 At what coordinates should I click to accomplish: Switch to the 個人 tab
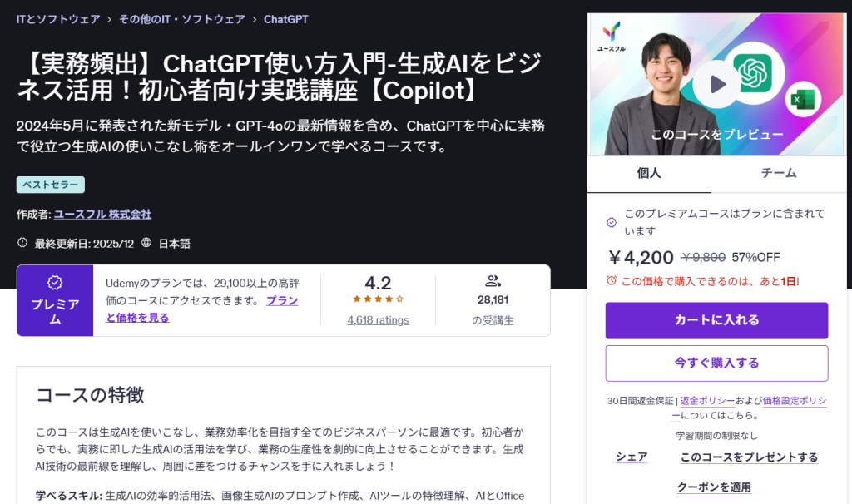point(649,173)
